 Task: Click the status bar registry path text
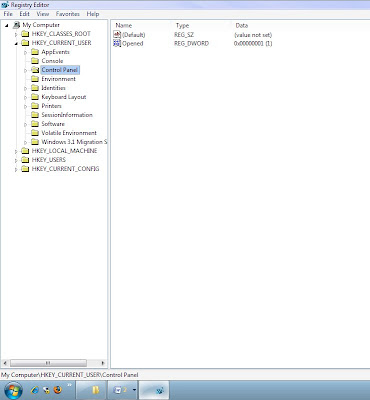coord(69,375)
